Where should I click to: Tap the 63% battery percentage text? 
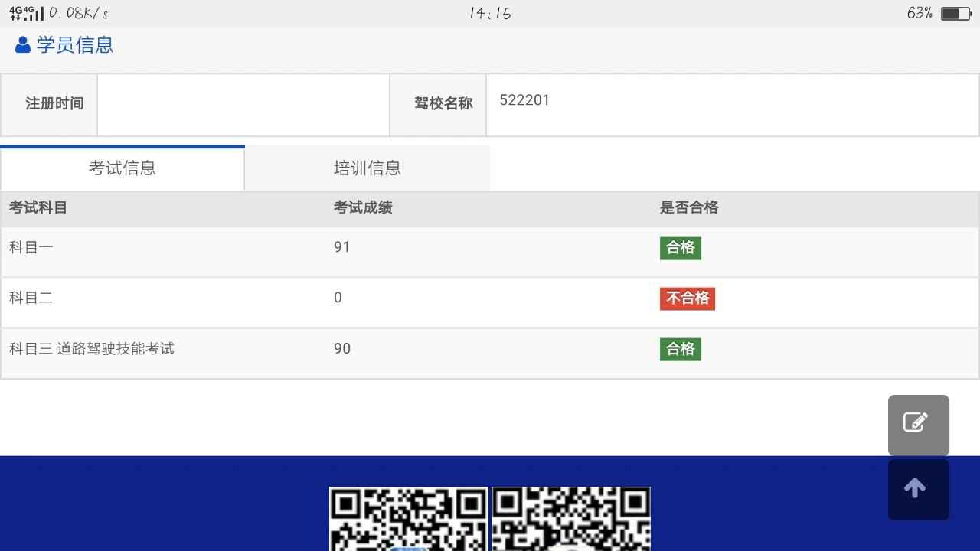920,13
